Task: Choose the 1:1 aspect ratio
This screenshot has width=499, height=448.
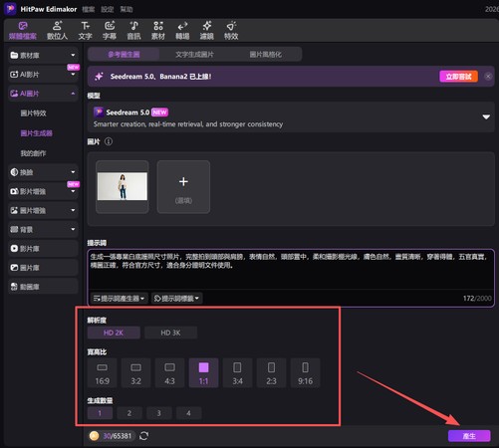Action: (x=203, y=373)
